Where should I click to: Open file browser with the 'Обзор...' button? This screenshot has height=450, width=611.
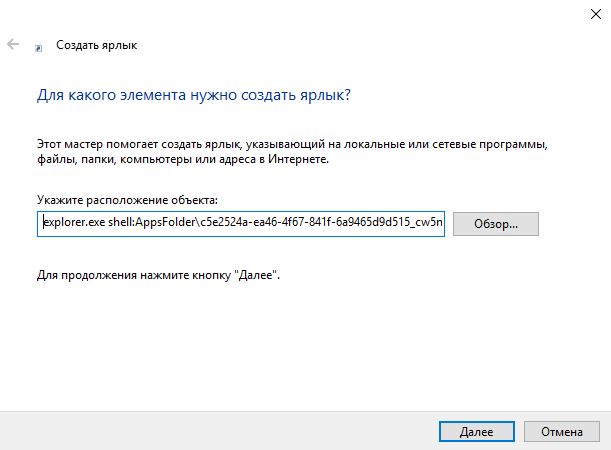(496, 223)
